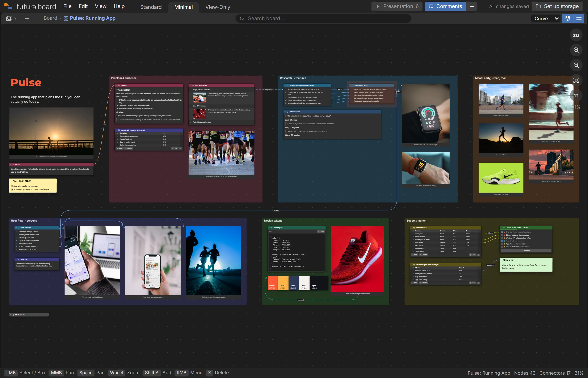Check Weather API fallback when offline

coord(502,238)
